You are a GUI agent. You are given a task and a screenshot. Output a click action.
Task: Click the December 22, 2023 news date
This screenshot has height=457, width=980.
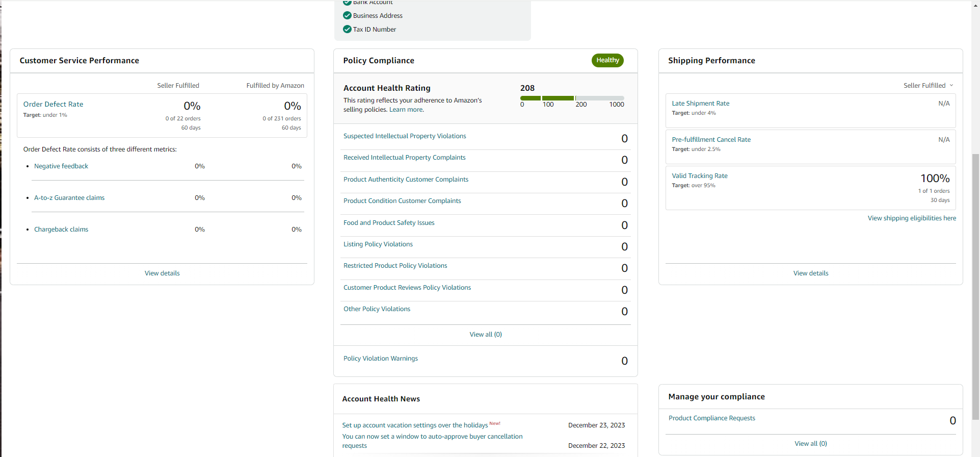(x=596, y=446)
